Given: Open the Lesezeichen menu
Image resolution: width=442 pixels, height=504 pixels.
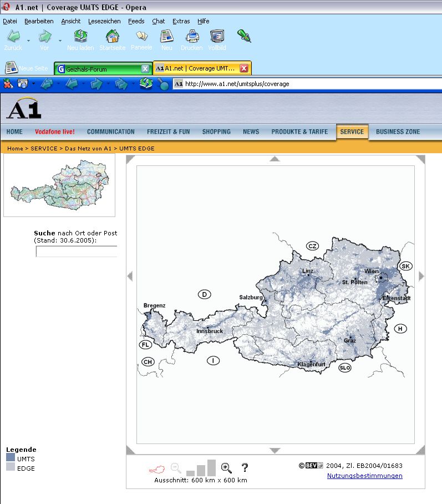Looking at the screenshot, I should (x=104, y=21).
